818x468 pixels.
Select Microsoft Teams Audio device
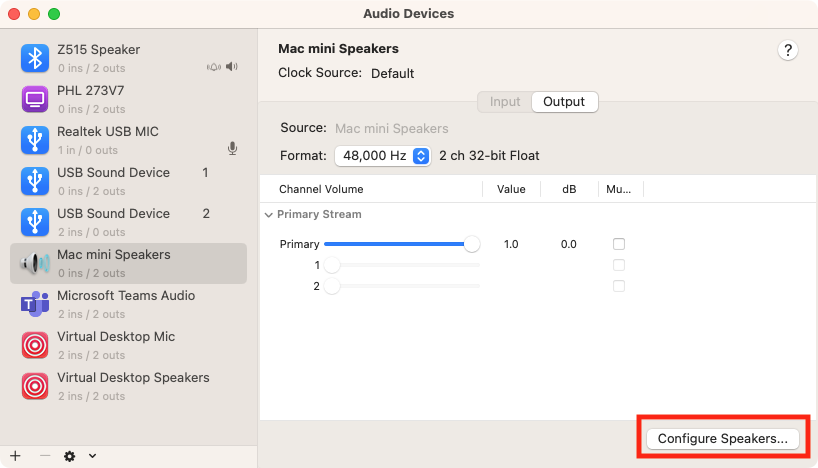click(128, 304)
